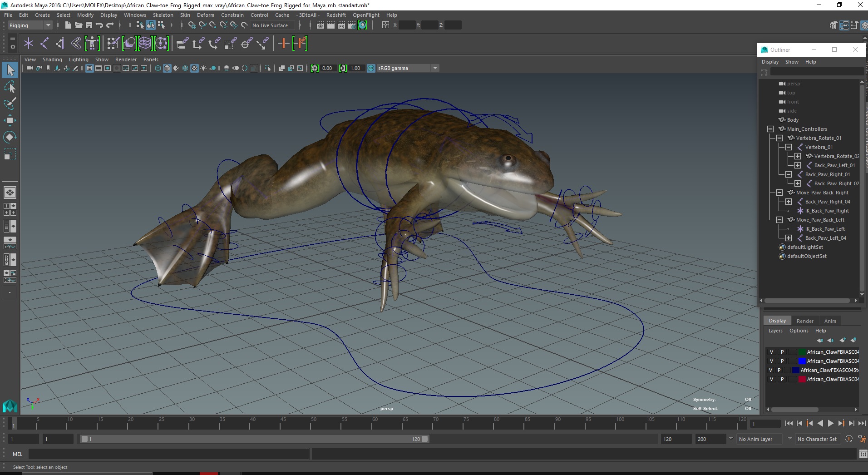This screenshot has height=475, width=868.
Task: Open color of the green layer swatch
Action: pos(802,352)
